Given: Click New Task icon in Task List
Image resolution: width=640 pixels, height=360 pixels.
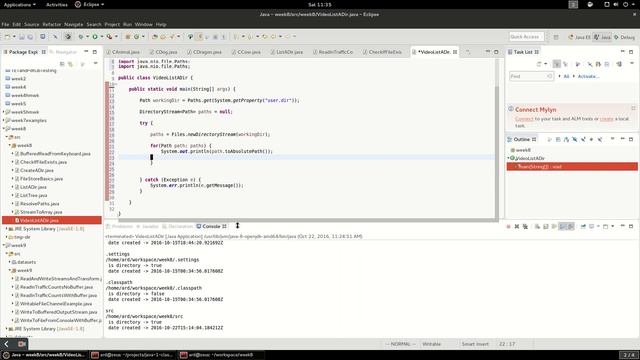Looking at the screenshot, I should pos(539,64).
